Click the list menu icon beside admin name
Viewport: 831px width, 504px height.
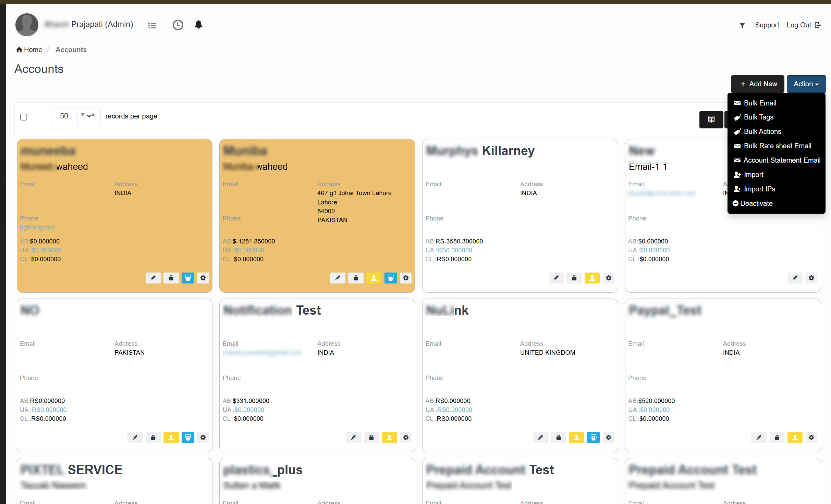(x=152, y=25)
